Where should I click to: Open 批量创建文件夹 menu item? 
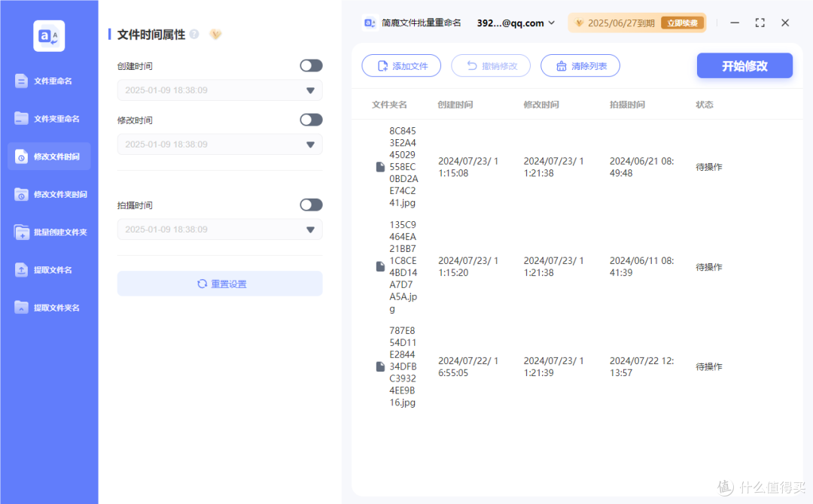(49, 232)
